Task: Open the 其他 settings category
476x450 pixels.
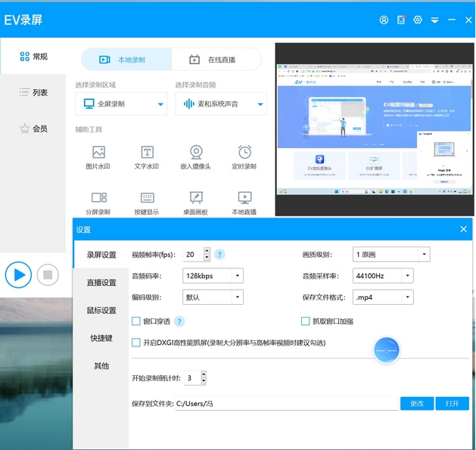Action: click(x=101, y=366)
